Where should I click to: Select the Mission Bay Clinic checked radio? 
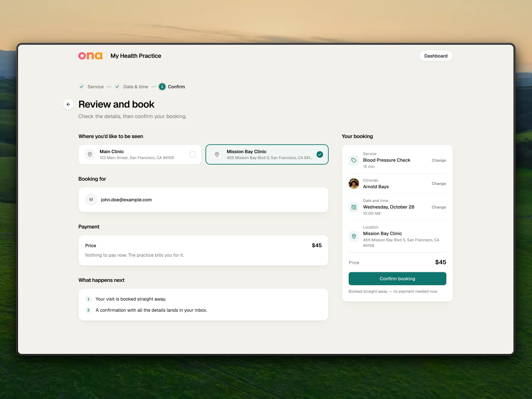pyautogui.click(x=320, y=154)
